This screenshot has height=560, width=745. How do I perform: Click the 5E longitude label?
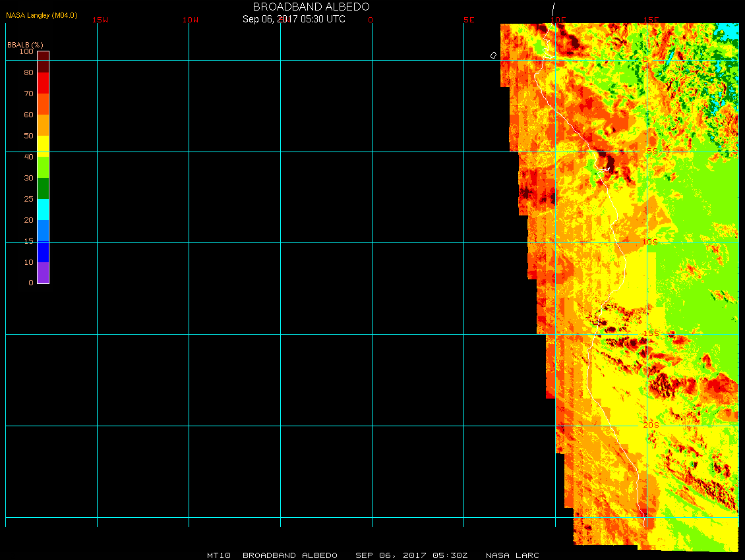(469, 20)
